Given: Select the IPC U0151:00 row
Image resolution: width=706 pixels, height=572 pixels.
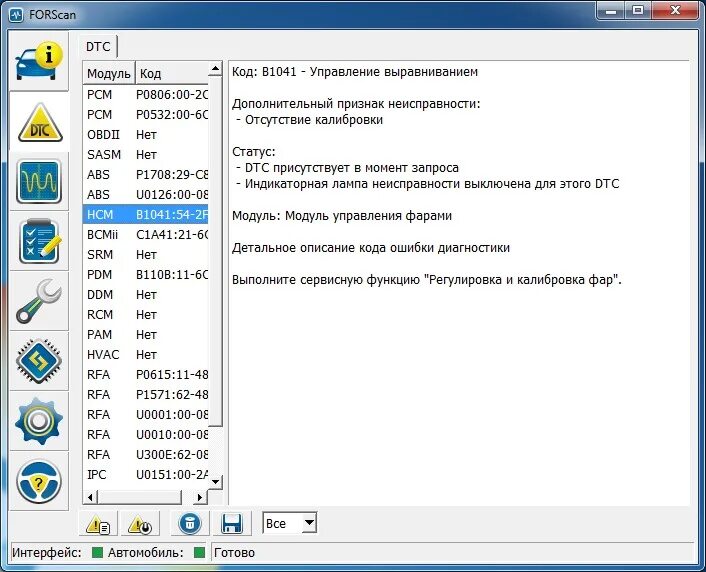Looking at the screenshot, I should click(x=146, y=474).
